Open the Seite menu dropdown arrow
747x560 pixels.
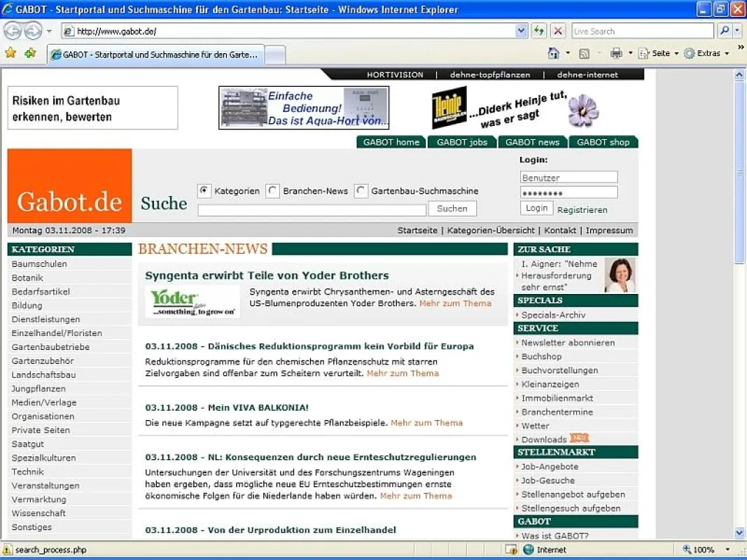676,53
